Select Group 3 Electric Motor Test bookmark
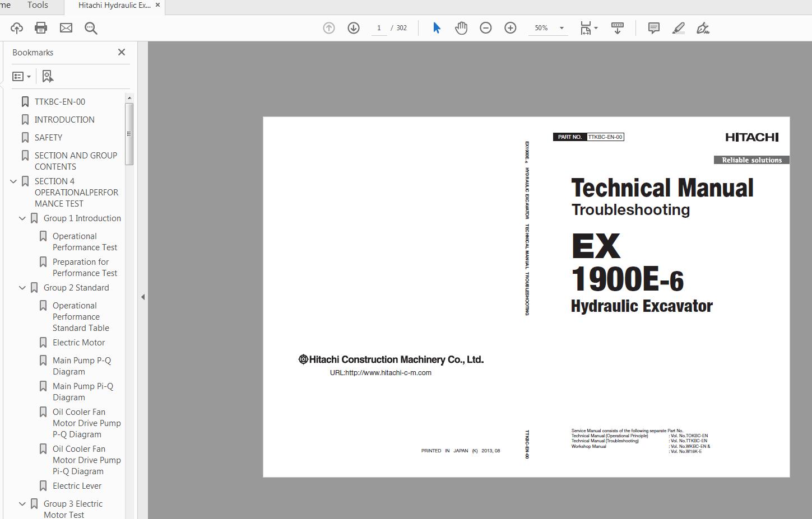 coord(73,509)
